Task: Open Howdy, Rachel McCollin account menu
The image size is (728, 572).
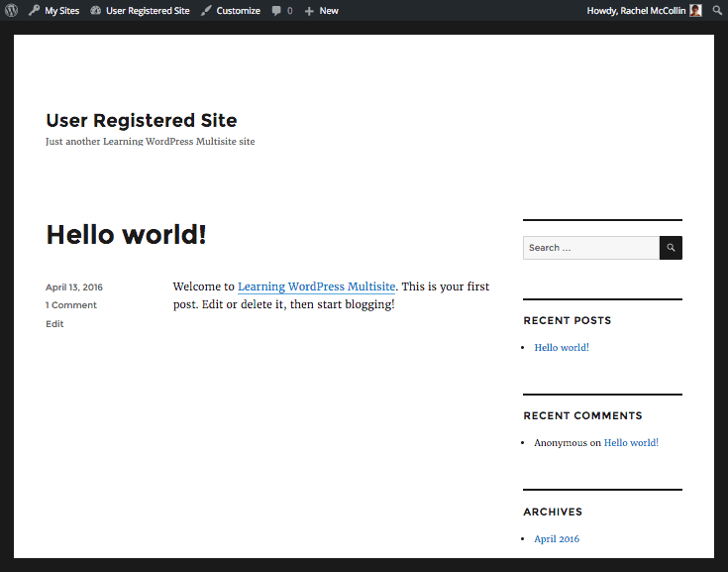Action: point(645,10)
